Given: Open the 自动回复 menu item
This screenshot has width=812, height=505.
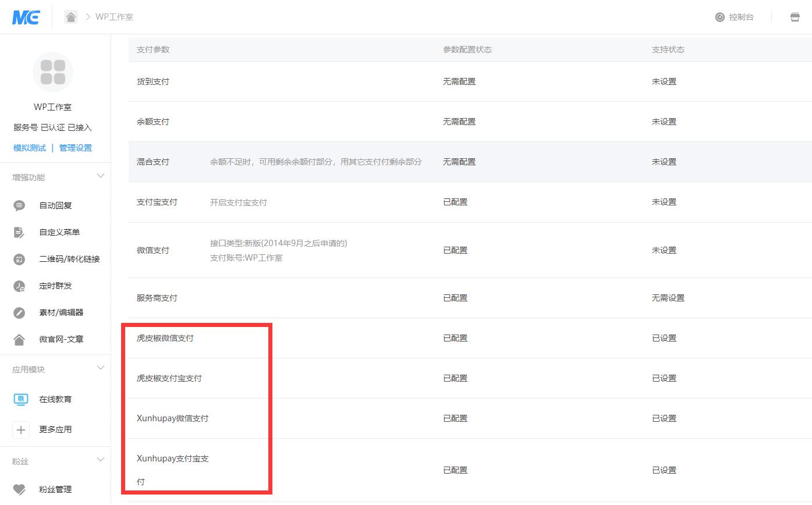Looking at the screenshot, I should point(55,205).
